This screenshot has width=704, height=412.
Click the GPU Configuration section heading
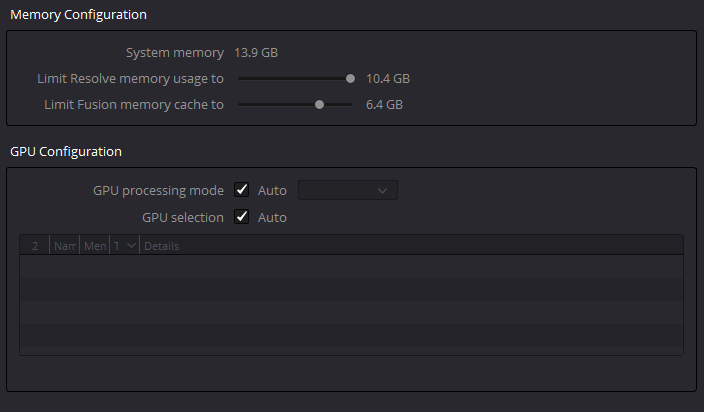click(x=66, y=152)
